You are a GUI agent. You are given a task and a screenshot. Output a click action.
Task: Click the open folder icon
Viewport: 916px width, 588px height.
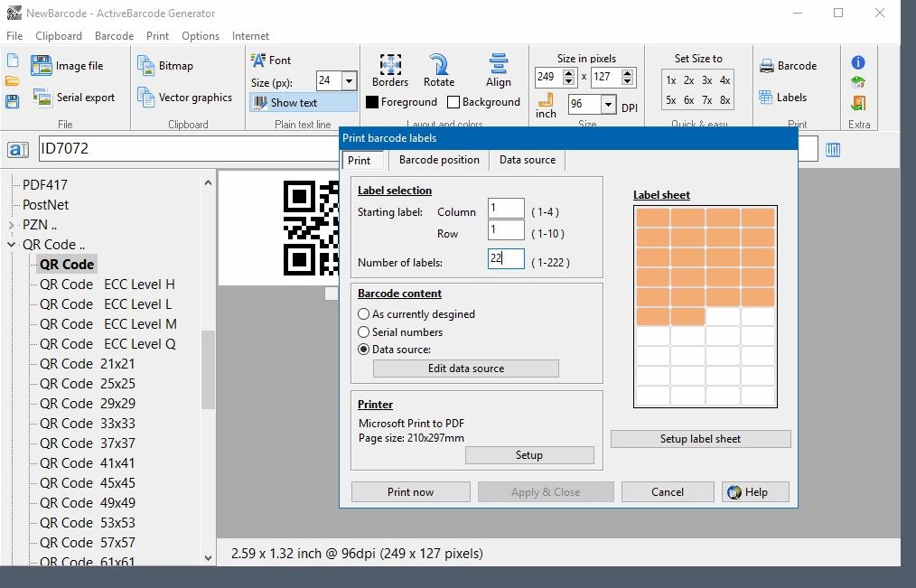13,81
